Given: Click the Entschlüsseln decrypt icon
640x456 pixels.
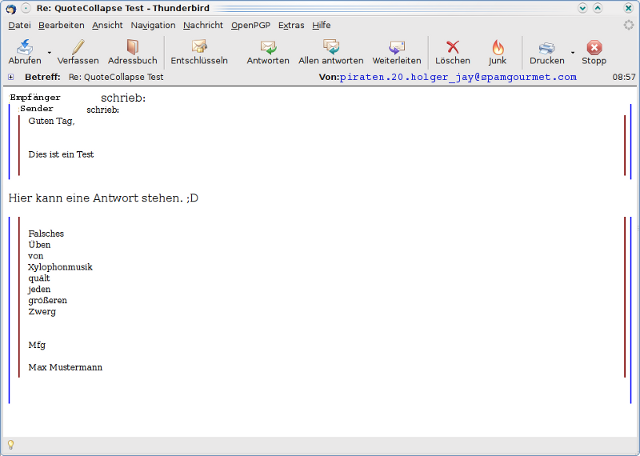Looking at the screenshot, I should tap(199, 47).
